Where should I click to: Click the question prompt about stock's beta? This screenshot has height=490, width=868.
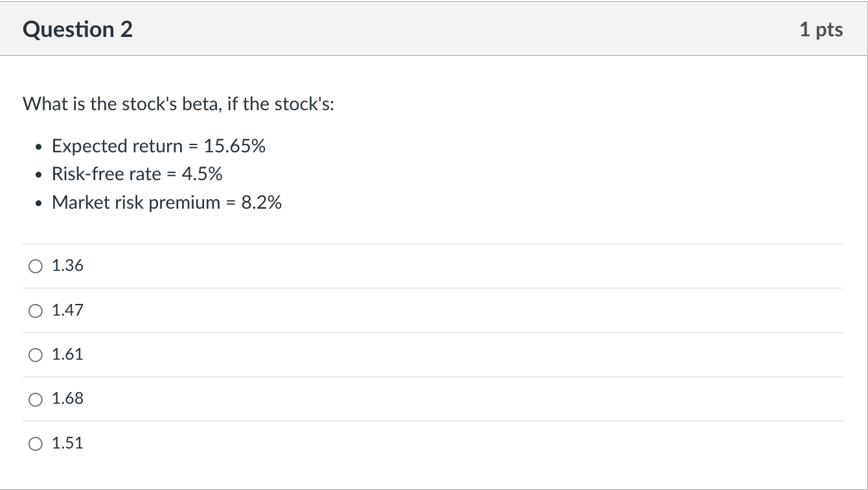(x=179, y=104)
